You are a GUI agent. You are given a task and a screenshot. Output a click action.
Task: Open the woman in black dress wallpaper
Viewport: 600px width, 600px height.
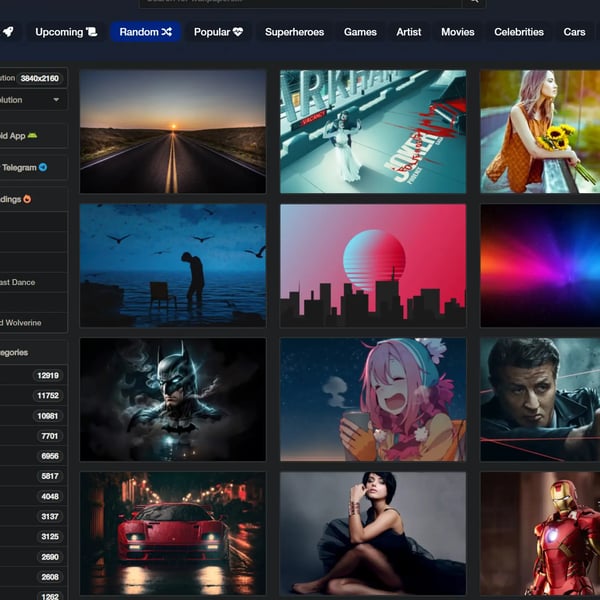373,533
